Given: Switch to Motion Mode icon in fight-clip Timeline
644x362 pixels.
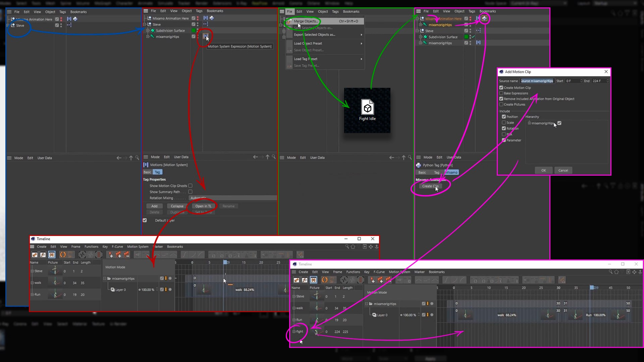Looking at the screenshot, I should point(313,280).
